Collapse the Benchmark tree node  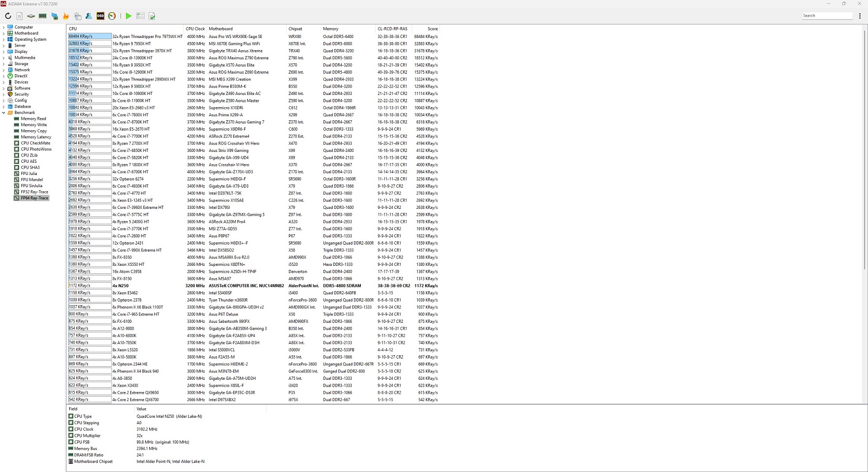(x=4, y=113)
